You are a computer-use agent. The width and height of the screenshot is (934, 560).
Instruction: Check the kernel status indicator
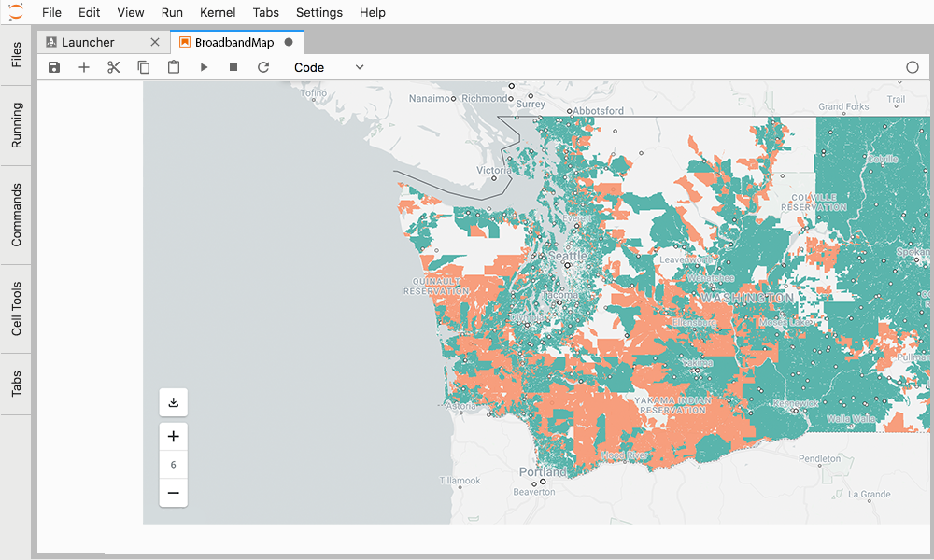[x=913, y=67]
